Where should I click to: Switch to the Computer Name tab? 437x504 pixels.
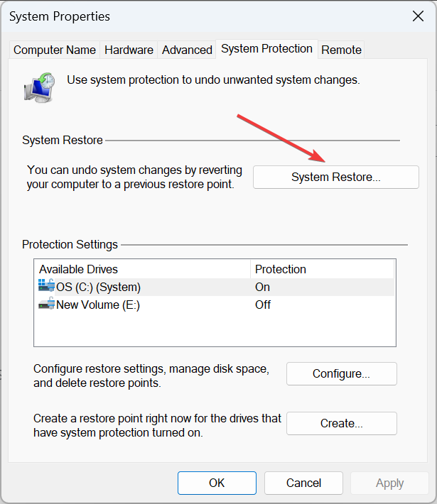click(x=55, y=50)
